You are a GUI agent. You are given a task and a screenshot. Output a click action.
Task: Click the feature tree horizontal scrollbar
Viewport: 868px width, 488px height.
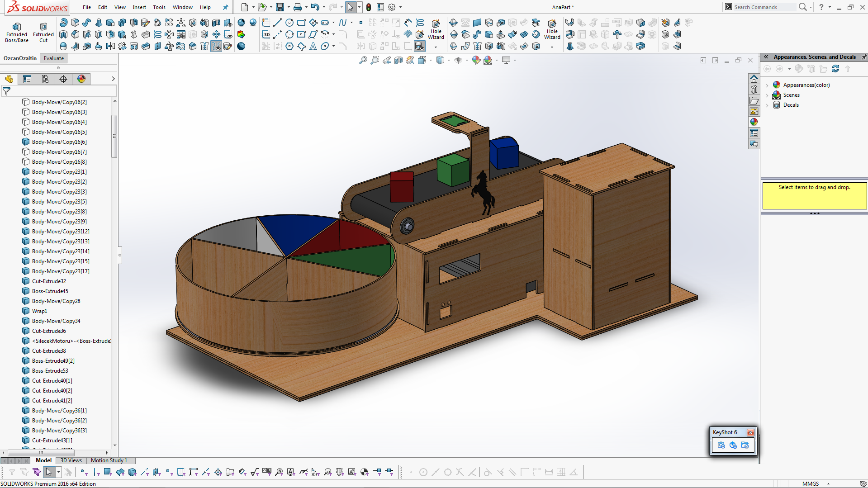(x=41, y=453)
